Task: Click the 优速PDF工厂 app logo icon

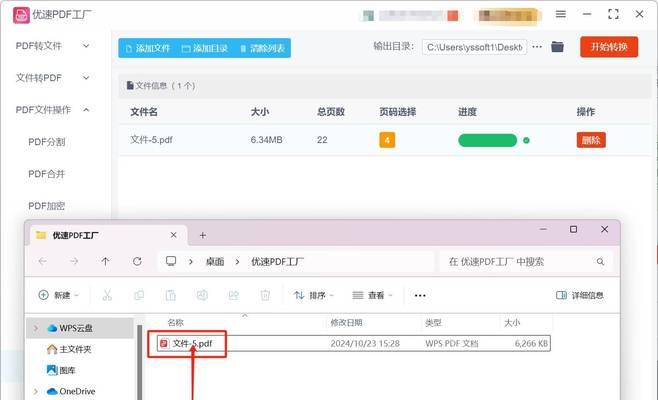Action: point(21,15)
